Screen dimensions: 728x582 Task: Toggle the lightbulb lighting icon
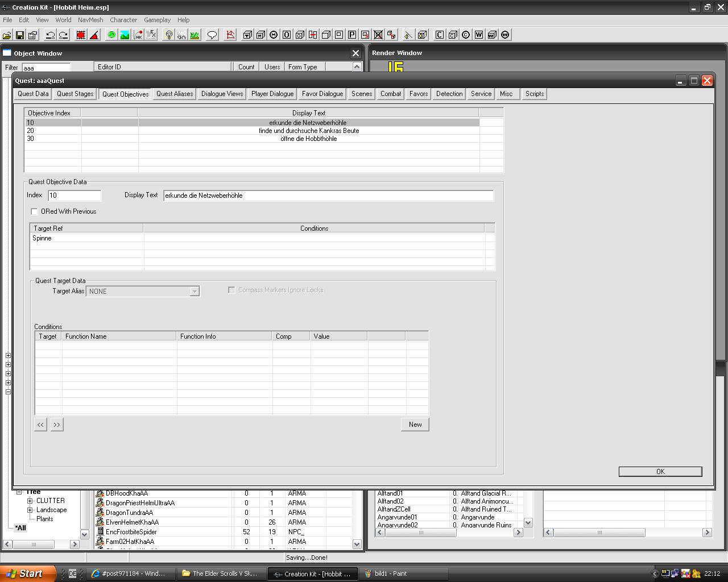169,35
